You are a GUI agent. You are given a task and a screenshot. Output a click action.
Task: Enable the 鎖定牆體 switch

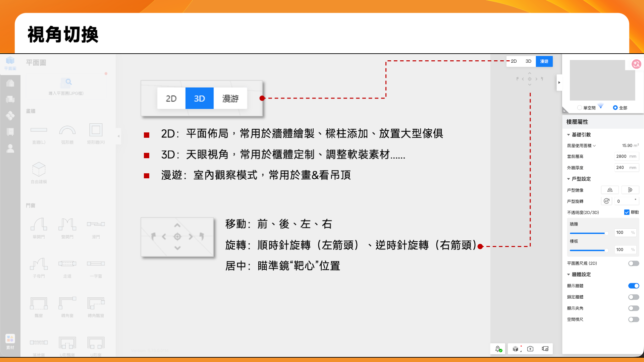633,297
